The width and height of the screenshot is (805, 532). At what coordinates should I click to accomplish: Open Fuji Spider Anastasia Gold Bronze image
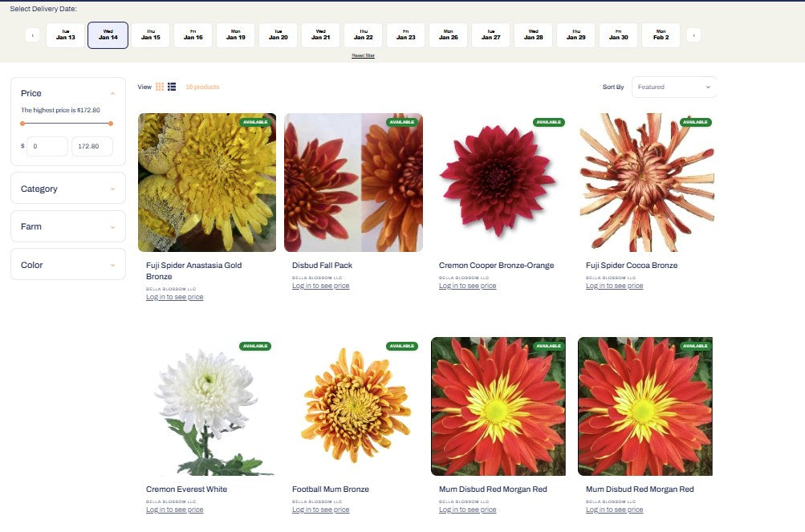pyautogui.click(x=207, y=183)
